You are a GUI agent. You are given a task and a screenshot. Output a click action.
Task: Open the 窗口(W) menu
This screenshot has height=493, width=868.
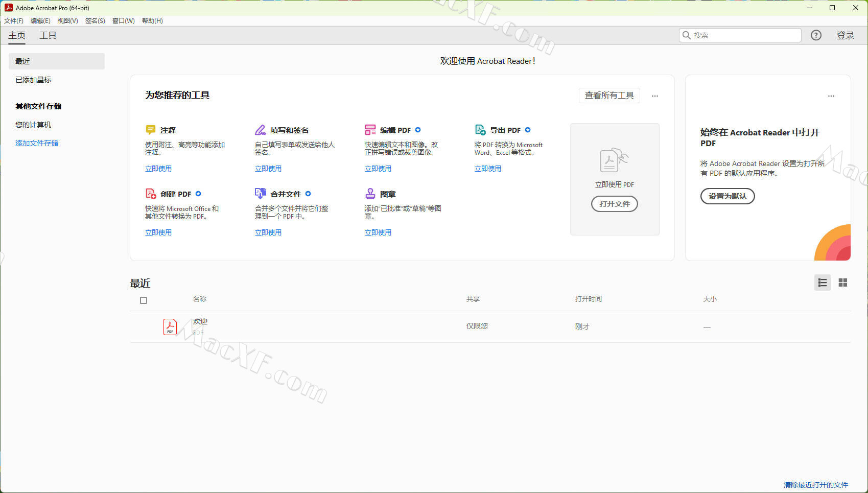(x=123, y=21)
